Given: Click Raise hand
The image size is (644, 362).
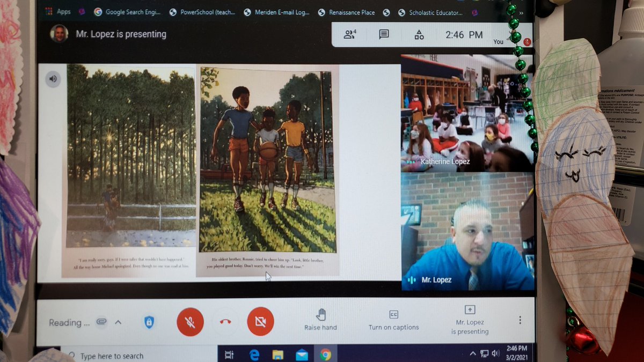Looking at the screenshot, I should click(x=321, y=320).
